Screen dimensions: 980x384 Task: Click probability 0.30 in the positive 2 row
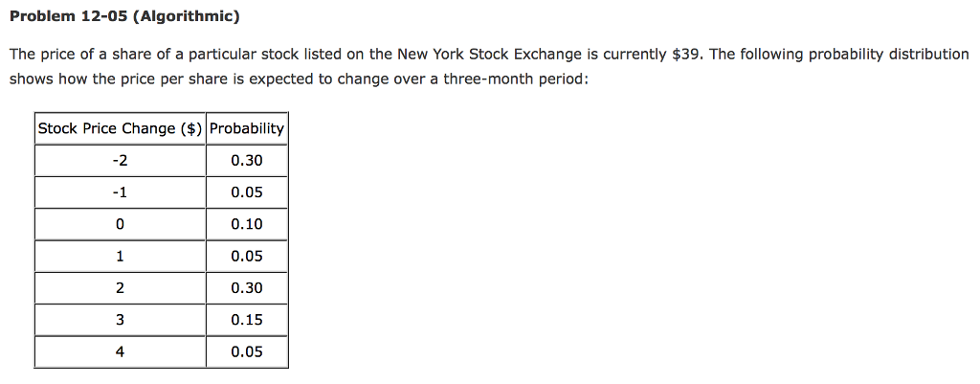click(x=247, y=288)
